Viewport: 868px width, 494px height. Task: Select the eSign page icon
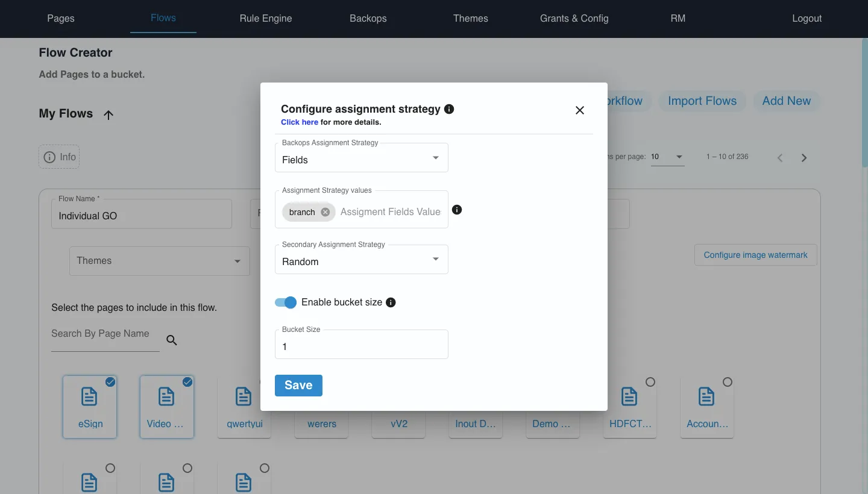[89, 396]
